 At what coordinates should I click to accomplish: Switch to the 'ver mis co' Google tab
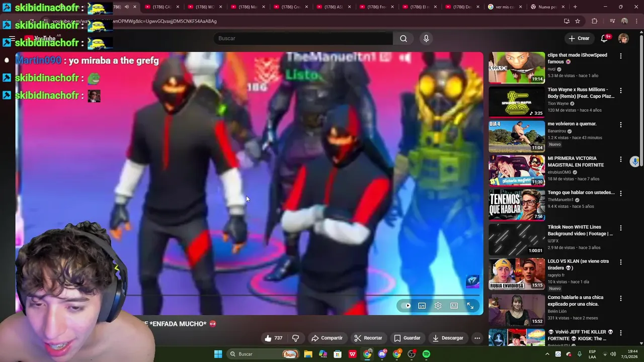(x=506, y=7)
